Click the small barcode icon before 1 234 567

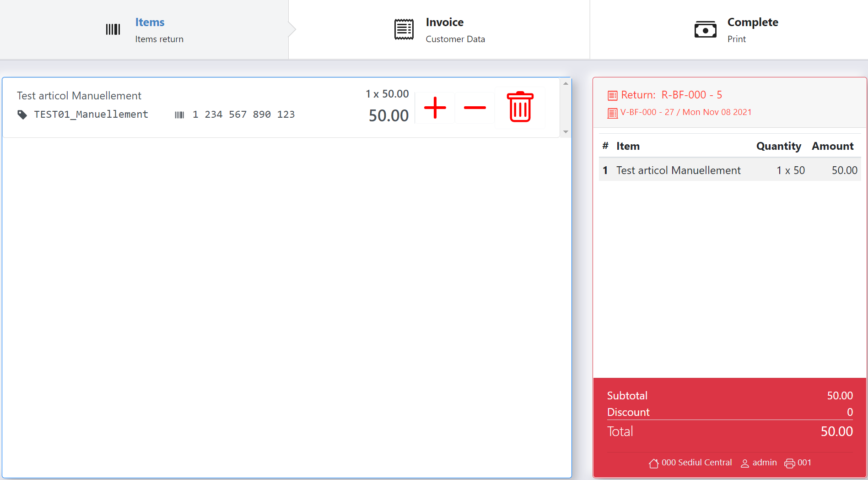pos(179,115)
